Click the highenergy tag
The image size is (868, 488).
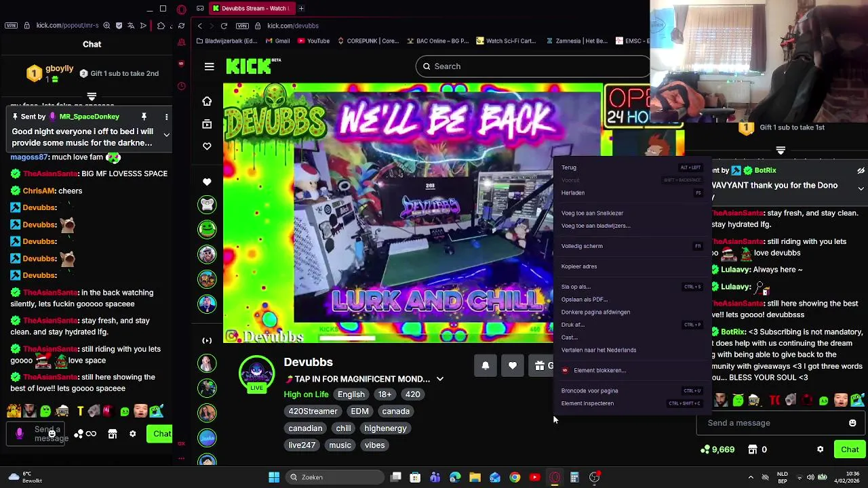click(x=385, y=428)
